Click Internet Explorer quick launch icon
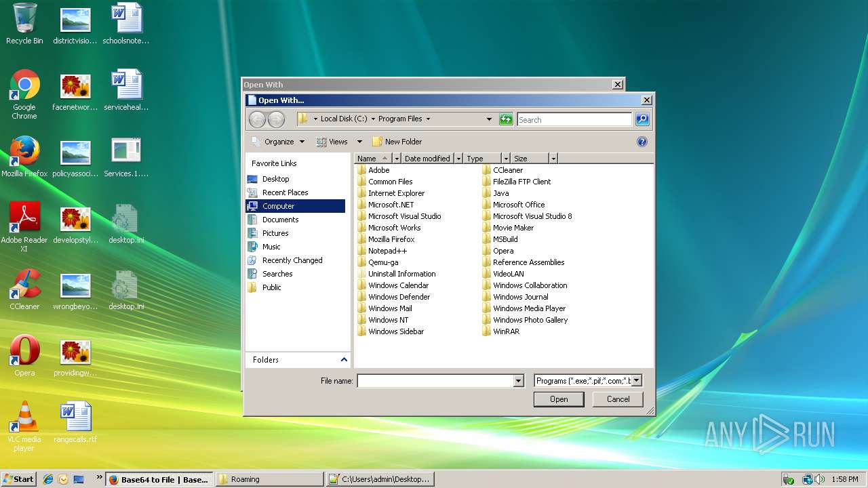 coord(48,479)
